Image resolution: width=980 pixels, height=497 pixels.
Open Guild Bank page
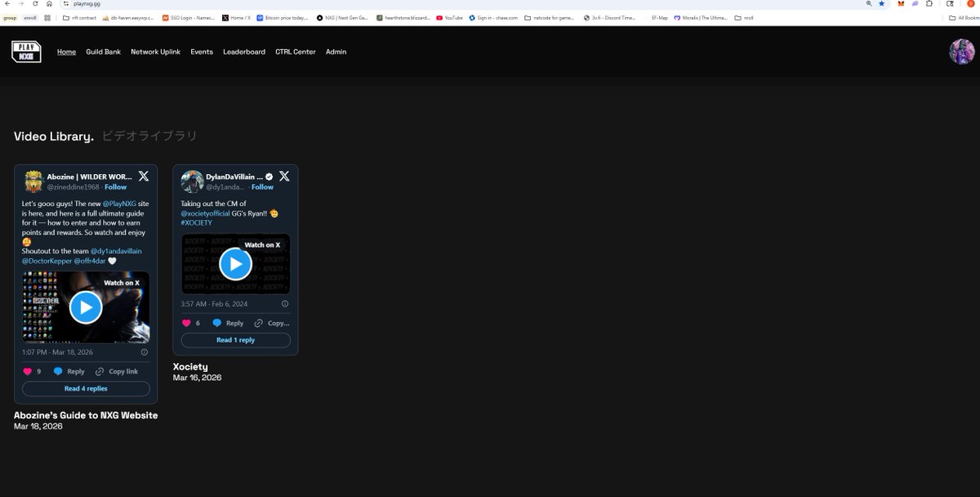[103, 51]
